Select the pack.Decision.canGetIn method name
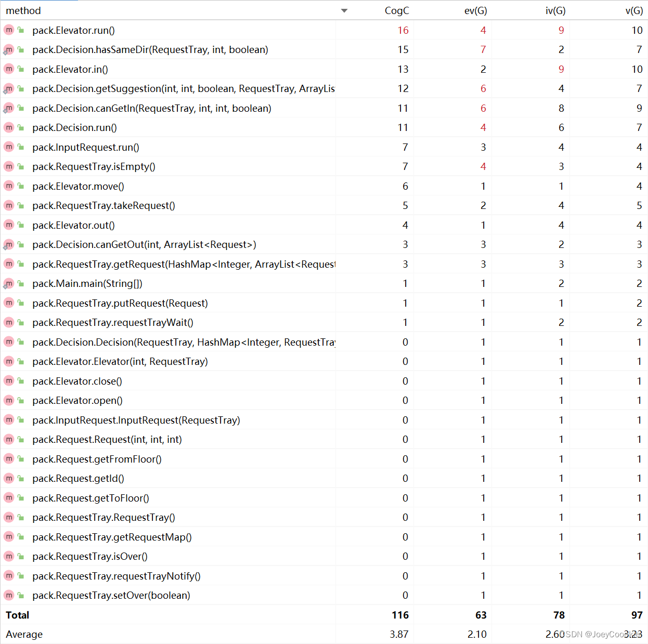The width and height of the screenshot is (648, 644). [152, 108]
